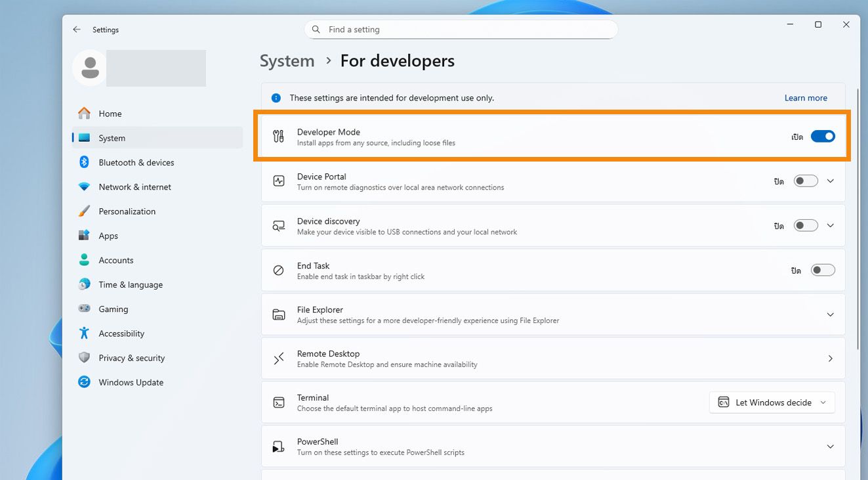Open the Terminal default app dropdown

(x=772, y=403)
